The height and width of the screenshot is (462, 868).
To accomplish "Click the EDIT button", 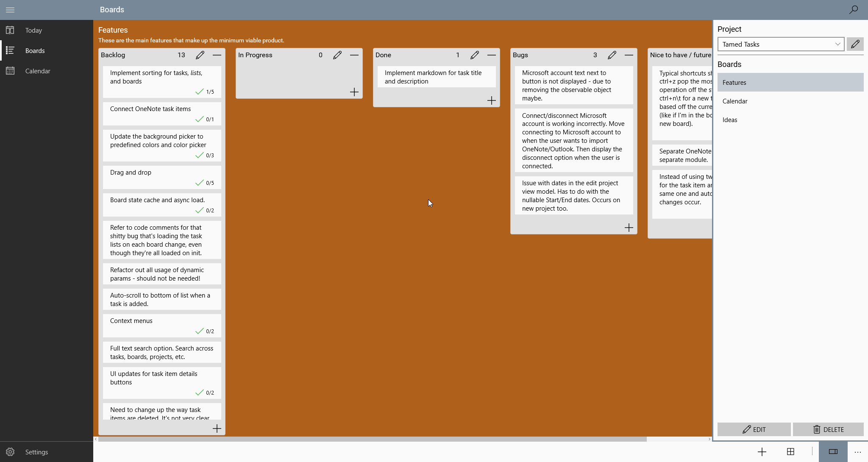I will pyautogui.click(x=754, y=429).
